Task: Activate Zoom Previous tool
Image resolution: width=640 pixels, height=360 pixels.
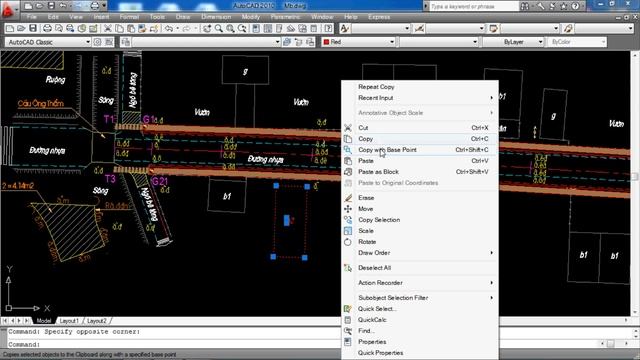Action: click(x=242, y=28)
